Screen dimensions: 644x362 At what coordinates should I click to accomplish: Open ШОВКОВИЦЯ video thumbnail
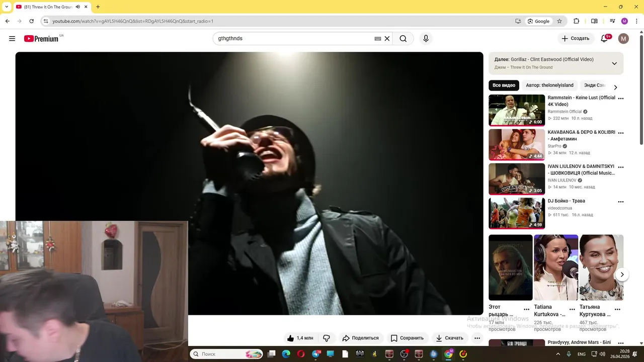pyautogui.click(x=517, y=179)
